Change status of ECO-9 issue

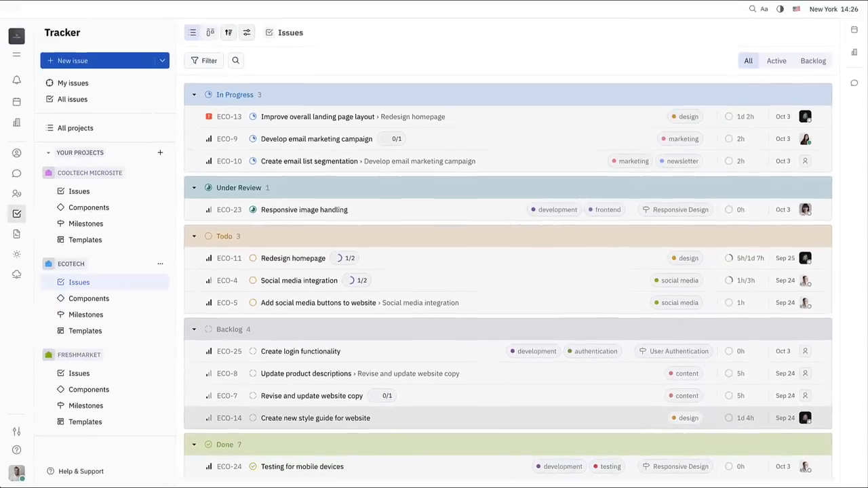point(253,139)
